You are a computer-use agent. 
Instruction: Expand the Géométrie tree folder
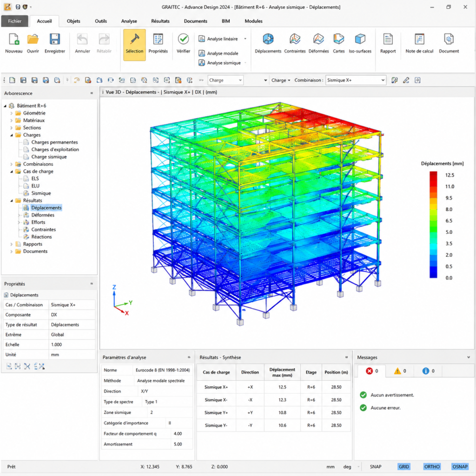click(12, 113)
